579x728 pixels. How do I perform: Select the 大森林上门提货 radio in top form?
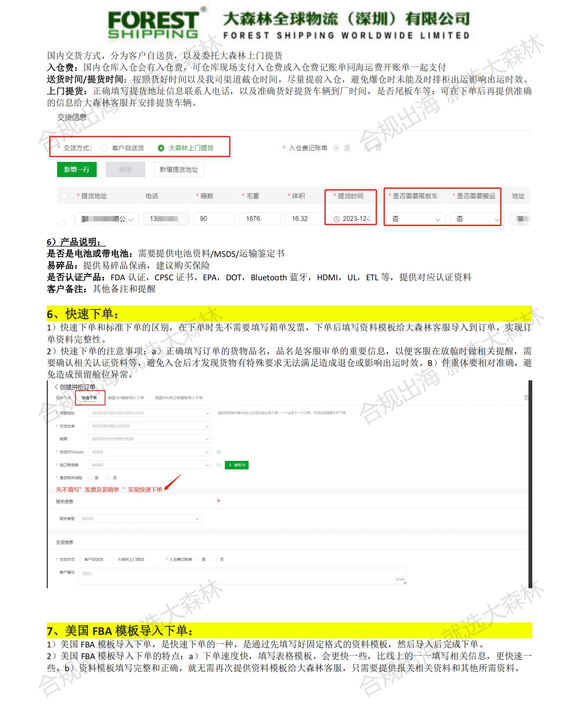pos(161,148)
